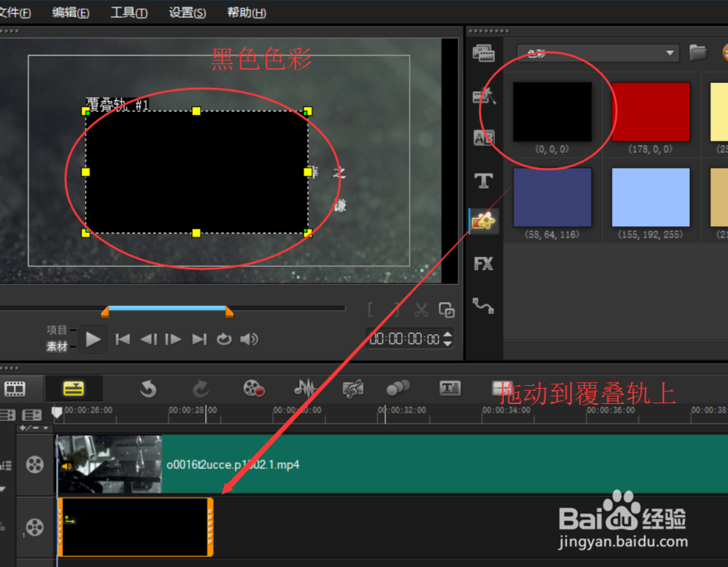Step to next frame
This screenshot has width=728, height=567.
(x=173, y=339)
